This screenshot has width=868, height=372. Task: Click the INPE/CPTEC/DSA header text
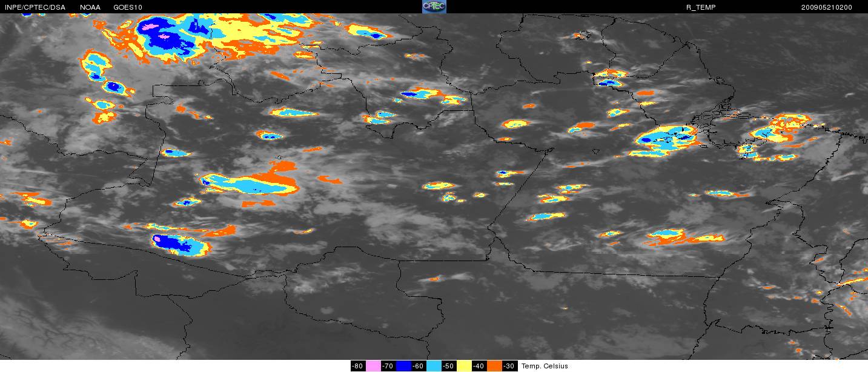coord(35,7)
